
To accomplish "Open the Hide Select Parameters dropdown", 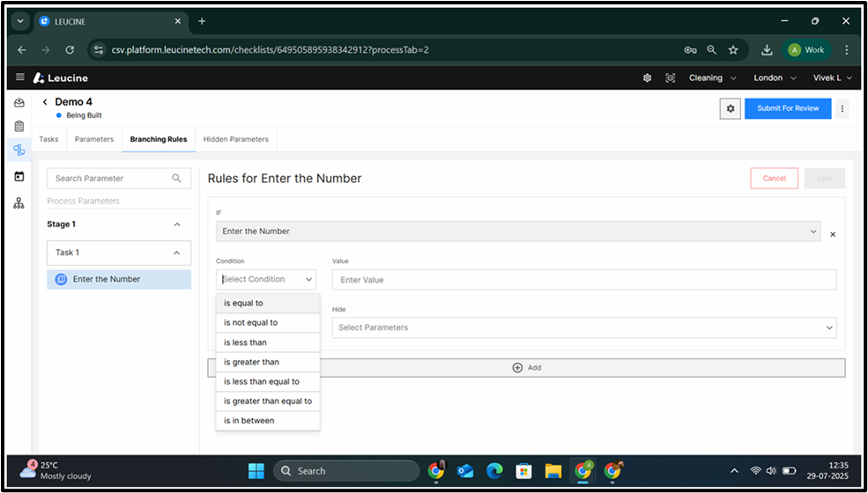I will 583,327.
